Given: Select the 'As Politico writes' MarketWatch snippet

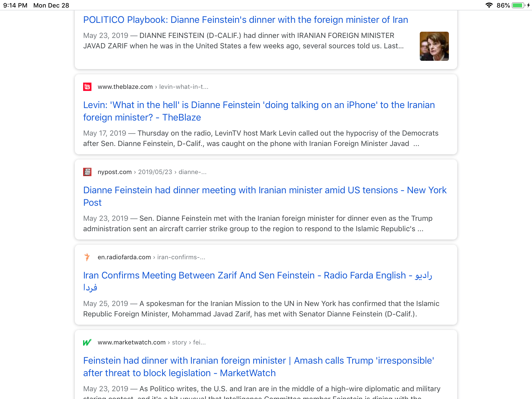Looking at the screenshot, I should point(262,392).
